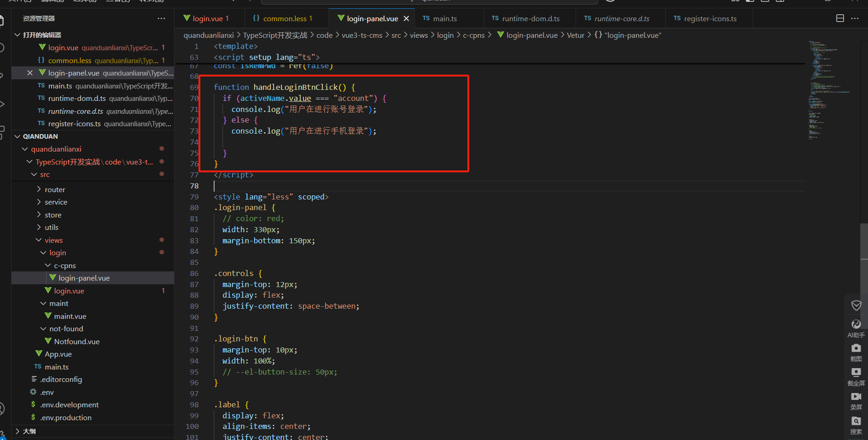Open login-panel.vue in file tree

point(93,278)
